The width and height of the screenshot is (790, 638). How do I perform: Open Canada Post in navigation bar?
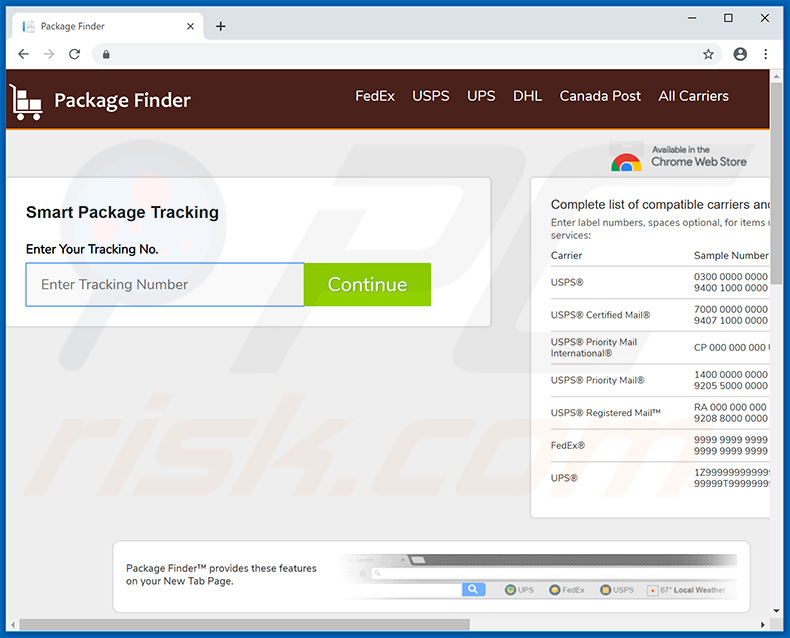coord(600,96)
